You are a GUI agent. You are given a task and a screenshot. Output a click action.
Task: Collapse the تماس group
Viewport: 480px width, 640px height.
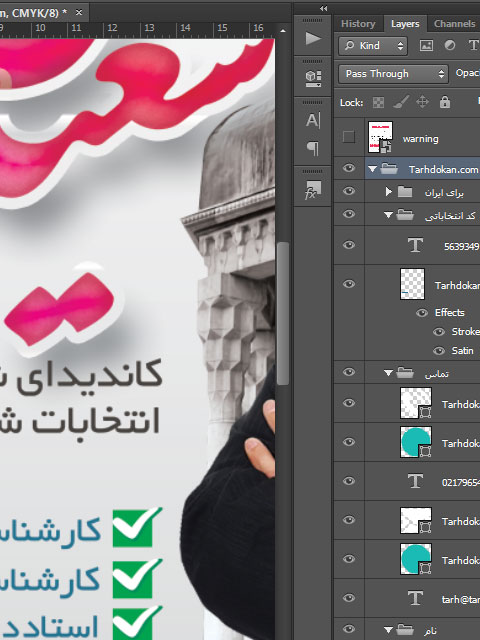pos(388,373)
